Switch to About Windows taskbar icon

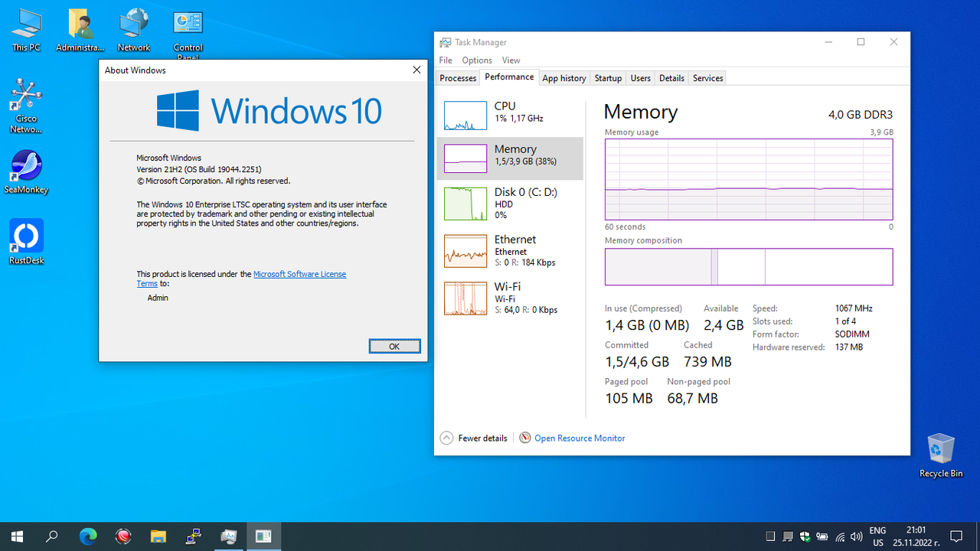263,536
